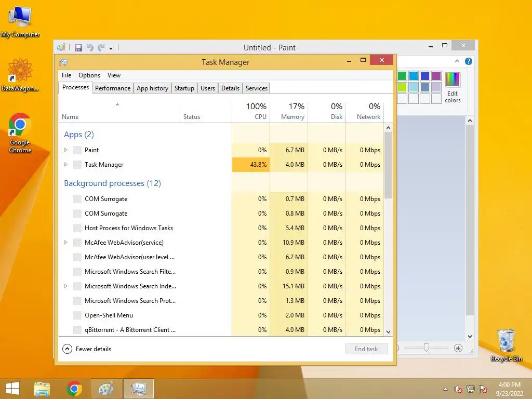Open the Options menu in Task Manager
Screen dimensions: 532x399
click(x=89, y=75)
